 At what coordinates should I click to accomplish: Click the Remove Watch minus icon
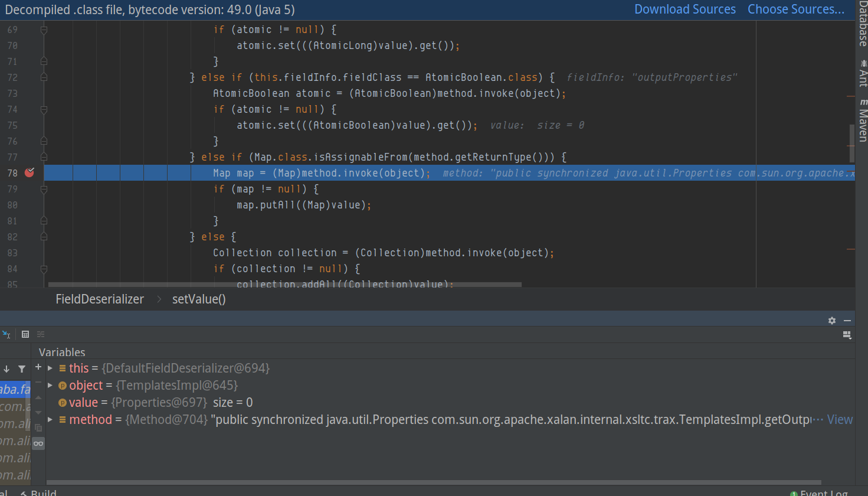coord(38,383)
